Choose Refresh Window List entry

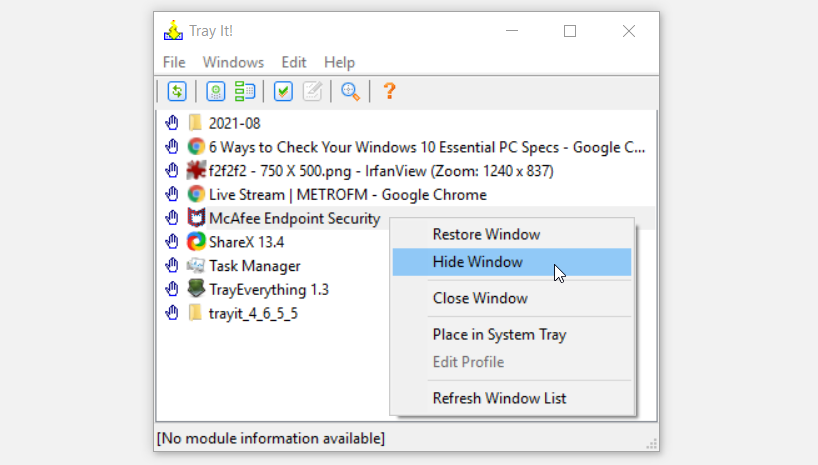pyautogui.click(x=511, y=398)
